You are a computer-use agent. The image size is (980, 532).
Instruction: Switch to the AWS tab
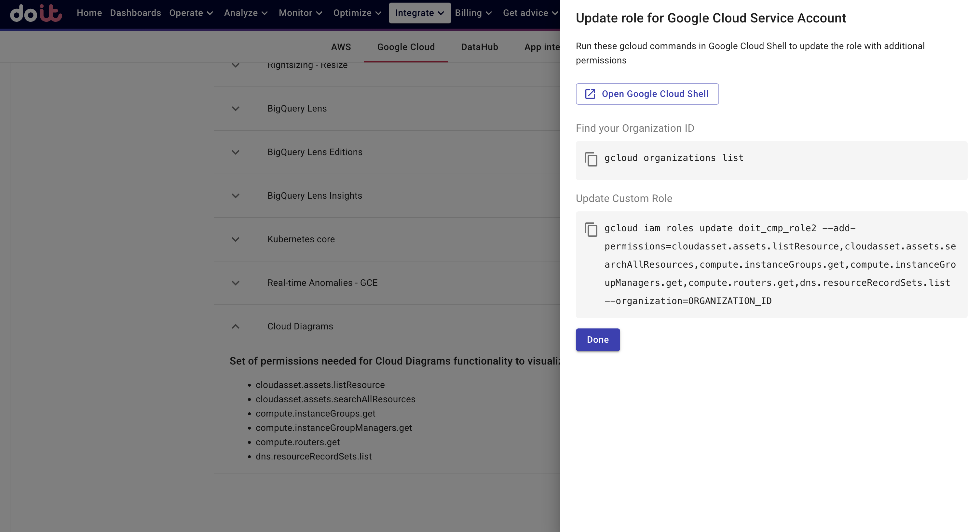pos(341,47)
